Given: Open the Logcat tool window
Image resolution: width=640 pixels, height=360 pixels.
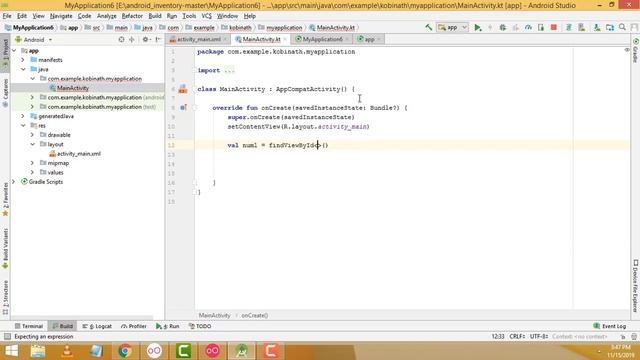Looking at the screenshot, I should [97, 326].
